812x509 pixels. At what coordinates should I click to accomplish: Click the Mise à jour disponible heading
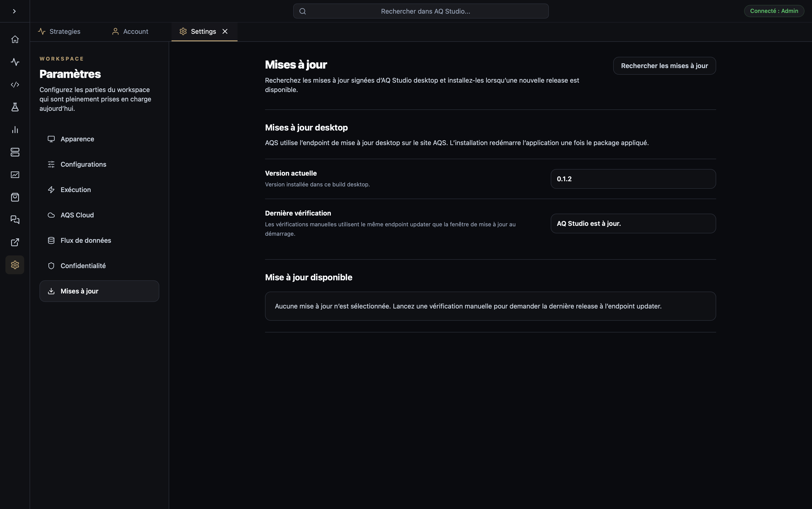point(308,278)
